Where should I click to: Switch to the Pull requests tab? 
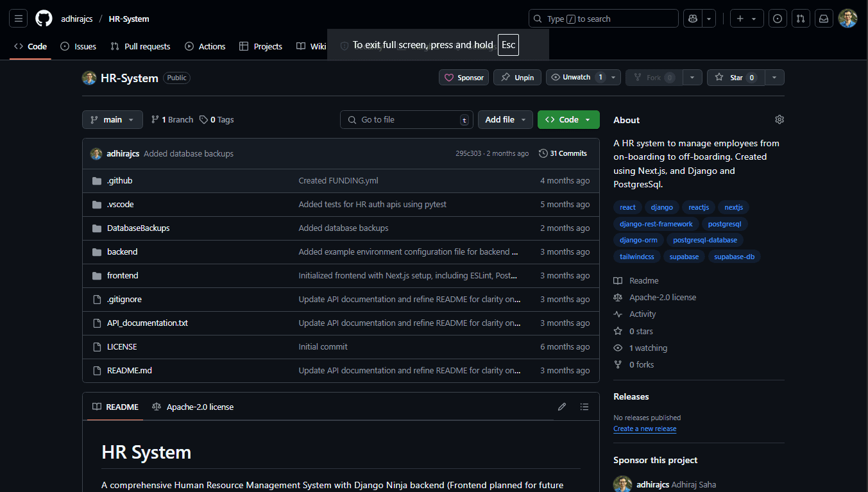click(x=140, y=46)
